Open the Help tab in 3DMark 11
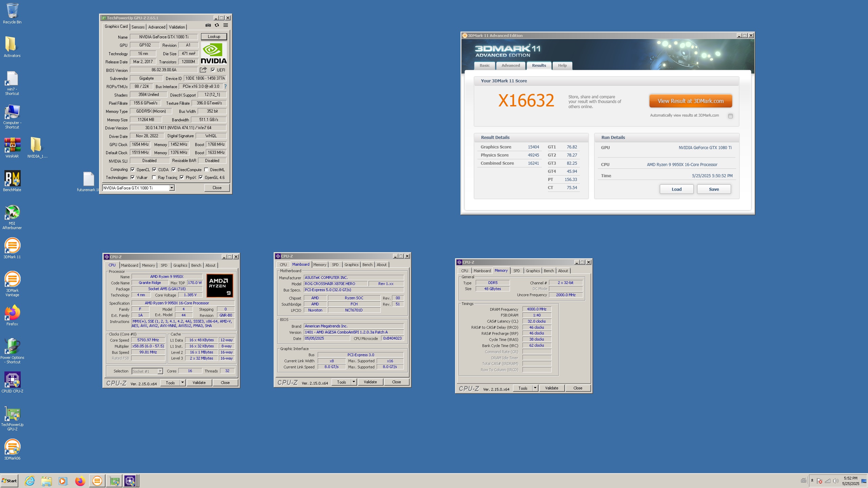 click(x=562, y=65)
